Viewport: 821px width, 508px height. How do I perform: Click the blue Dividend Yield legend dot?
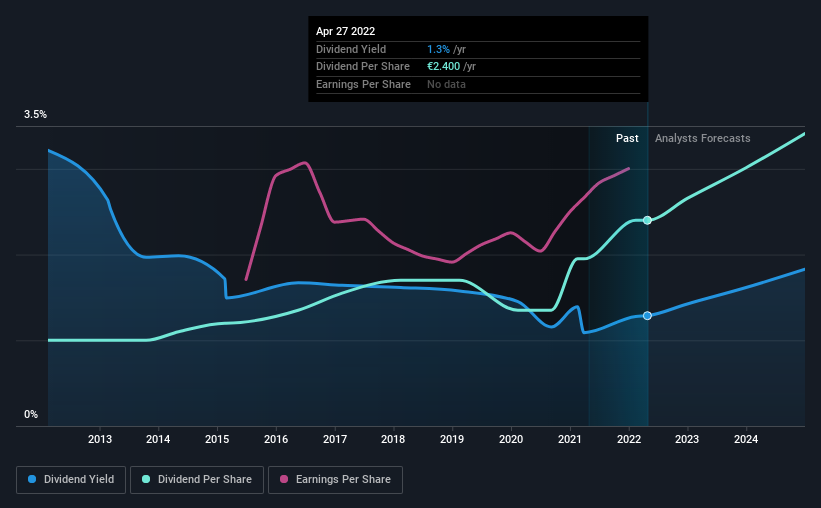tap(32, 479)
